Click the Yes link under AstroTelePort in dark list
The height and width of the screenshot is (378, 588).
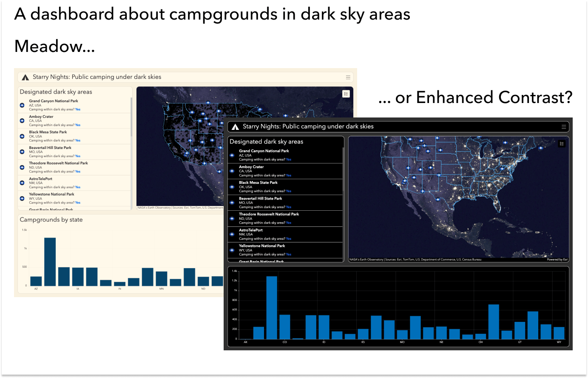coord(289,239)
